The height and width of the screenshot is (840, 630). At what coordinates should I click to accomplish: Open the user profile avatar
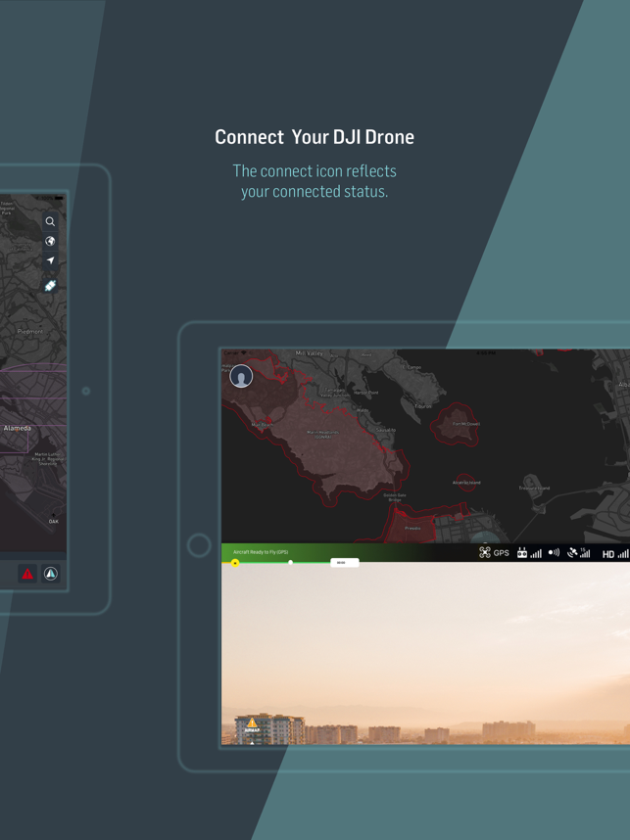click(241, 376)
